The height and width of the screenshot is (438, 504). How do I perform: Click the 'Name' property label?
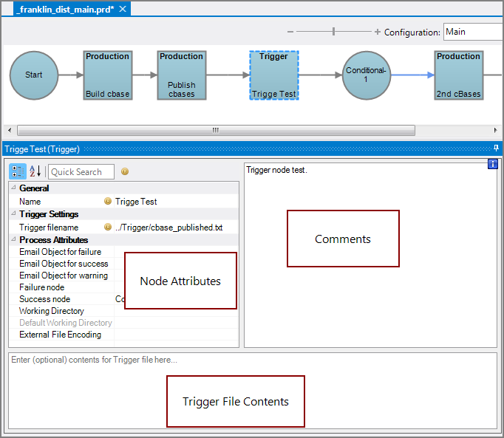30,202
